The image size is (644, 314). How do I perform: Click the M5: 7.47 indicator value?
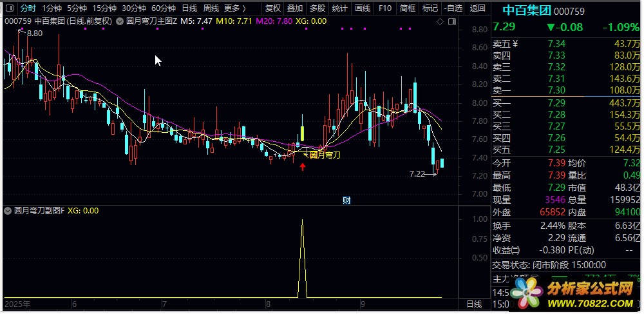pyautogui.click(x=196, y=21)
